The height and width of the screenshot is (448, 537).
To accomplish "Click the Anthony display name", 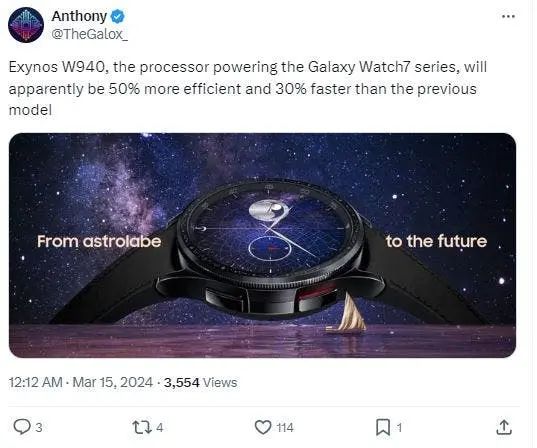I will click(x=79, y=16).
